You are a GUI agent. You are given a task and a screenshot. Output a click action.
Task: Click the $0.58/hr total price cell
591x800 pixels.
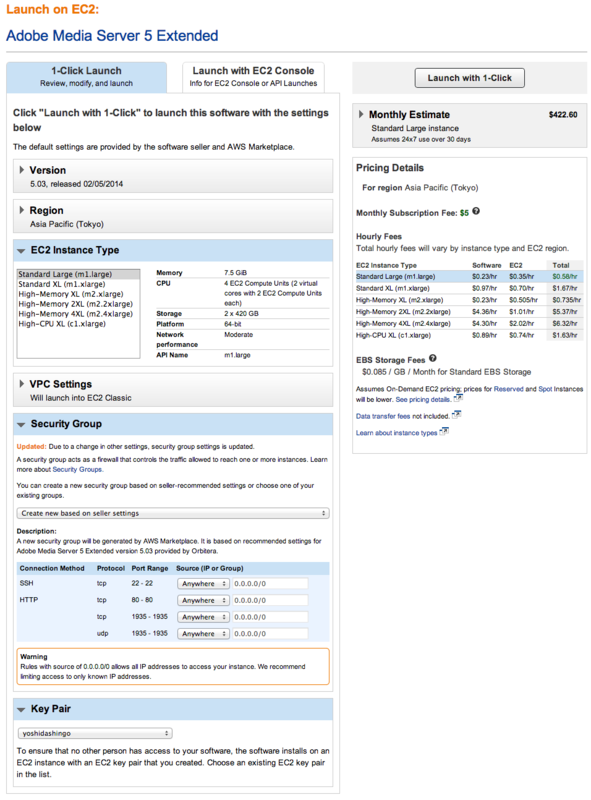click(564, 277)
